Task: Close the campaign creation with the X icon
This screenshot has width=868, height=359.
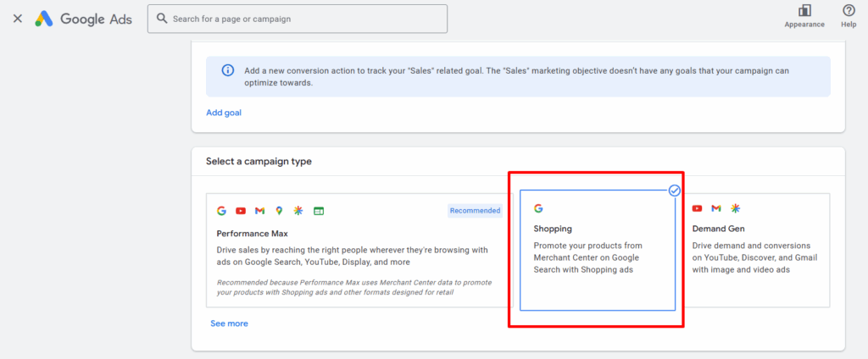Action: (x=18, y=19)
